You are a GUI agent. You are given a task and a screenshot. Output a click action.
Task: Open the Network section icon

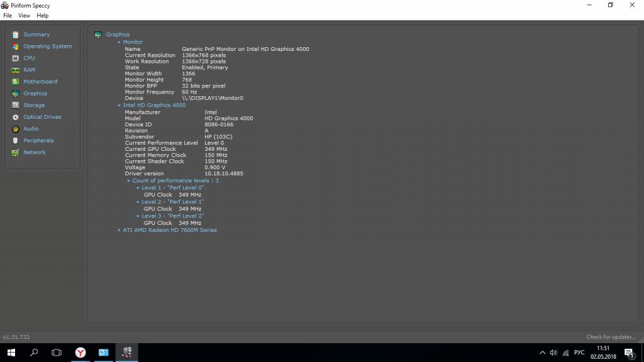click(16, 153)
